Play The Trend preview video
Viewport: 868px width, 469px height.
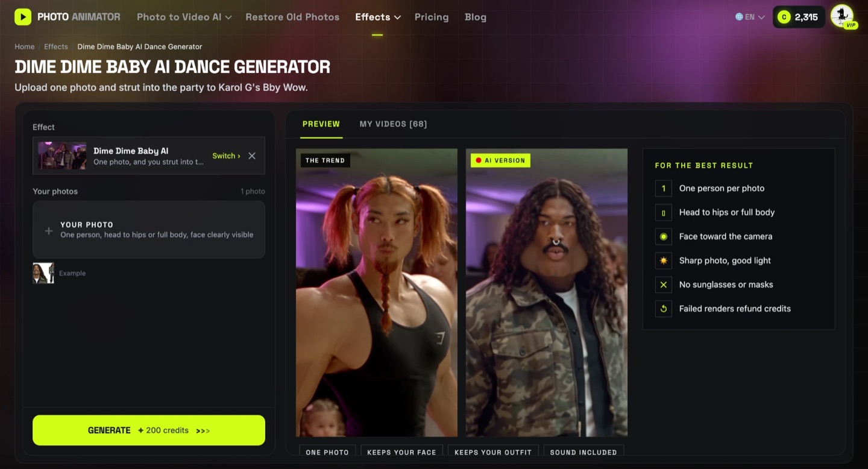pos(377,293)
